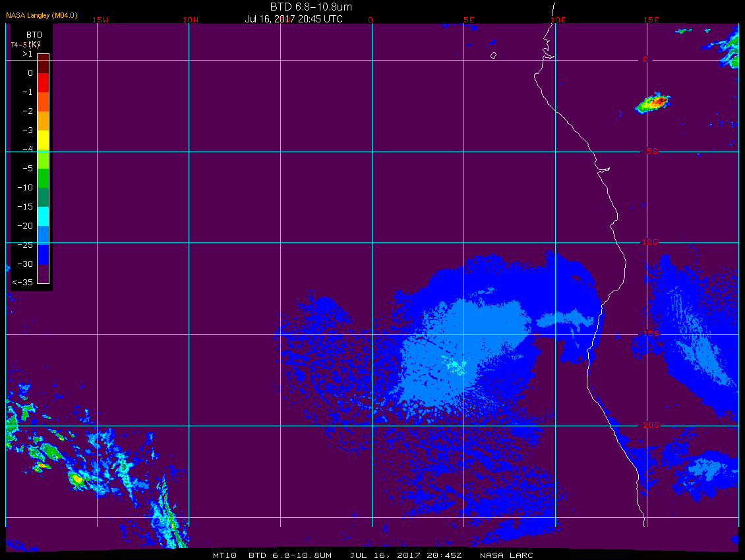The width and height of the screenshot is (745, 560).
Task: Click the '-30' legend value
Action: click(x=25, y=264)
